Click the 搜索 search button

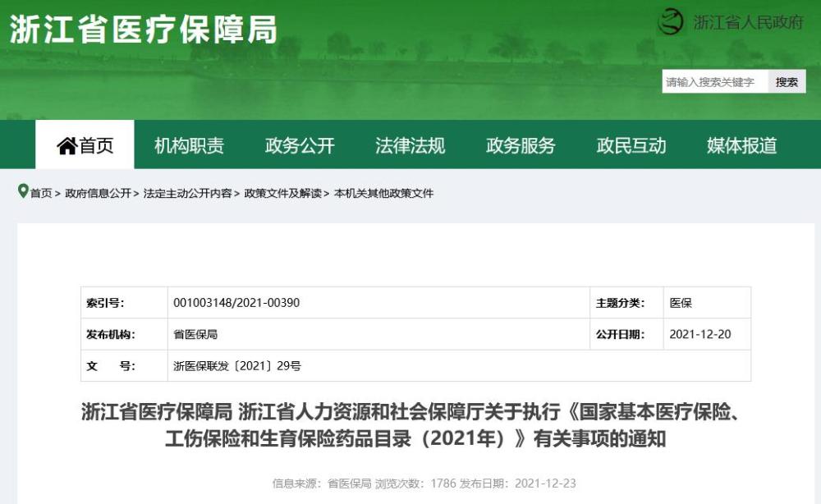coord(787,81)
